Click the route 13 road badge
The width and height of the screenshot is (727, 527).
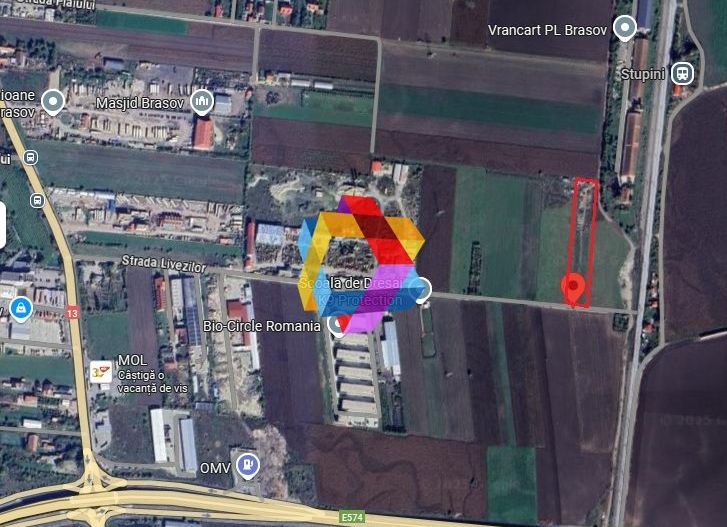click(x=72, y=313)
